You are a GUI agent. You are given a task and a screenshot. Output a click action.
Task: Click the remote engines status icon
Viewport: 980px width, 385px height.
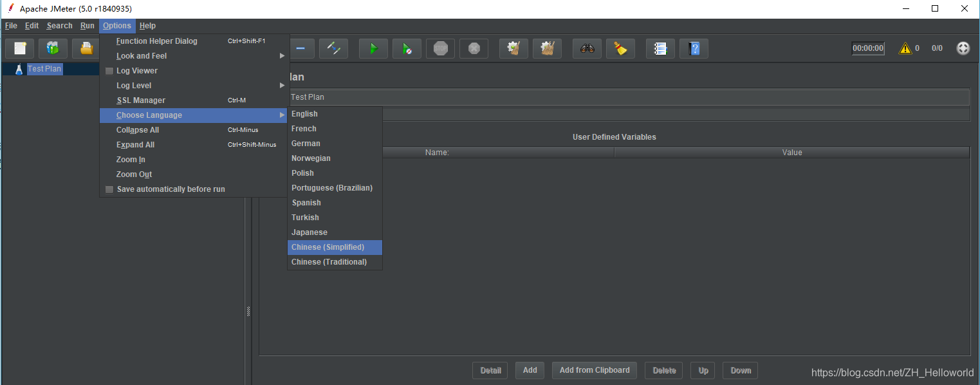[963, 48]
